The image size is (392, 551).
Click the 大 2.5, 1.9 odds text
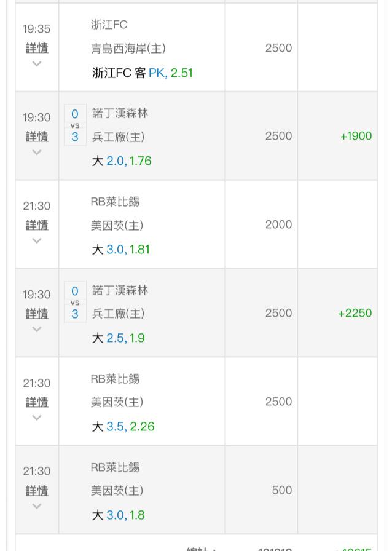point(118,338)
